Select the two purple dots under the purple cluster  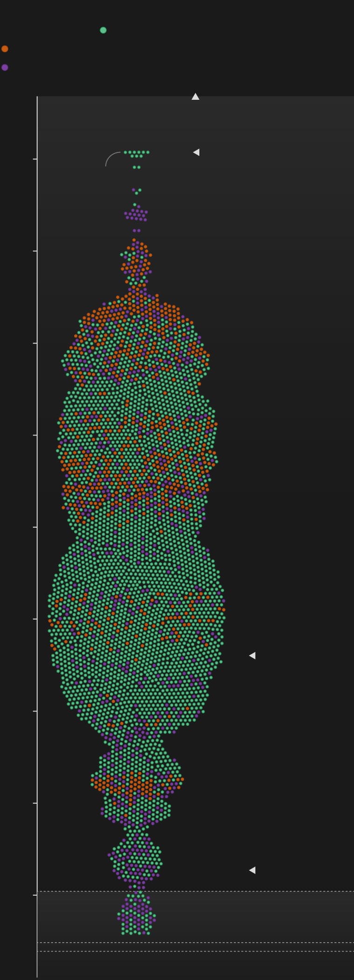coord(136,230)
